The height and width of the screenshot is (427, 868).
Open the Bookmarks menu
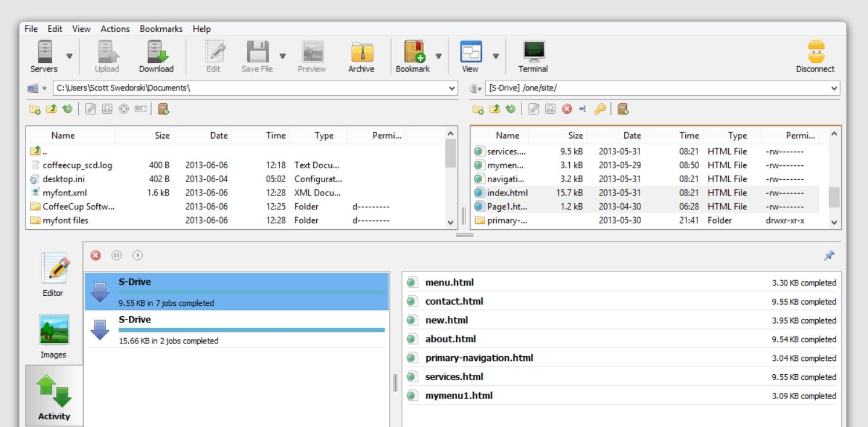(x=161, y=29)
